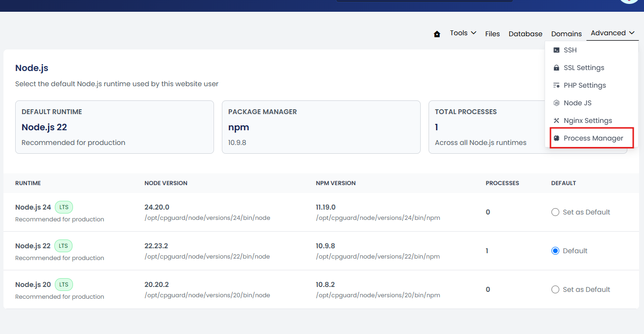
Task: Click npm version 10.8.2
Action: 325,285
